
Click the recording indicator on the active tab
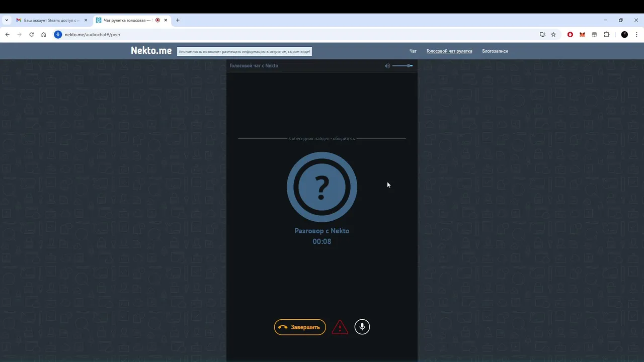pyautogui.click(x=157, y=20)
